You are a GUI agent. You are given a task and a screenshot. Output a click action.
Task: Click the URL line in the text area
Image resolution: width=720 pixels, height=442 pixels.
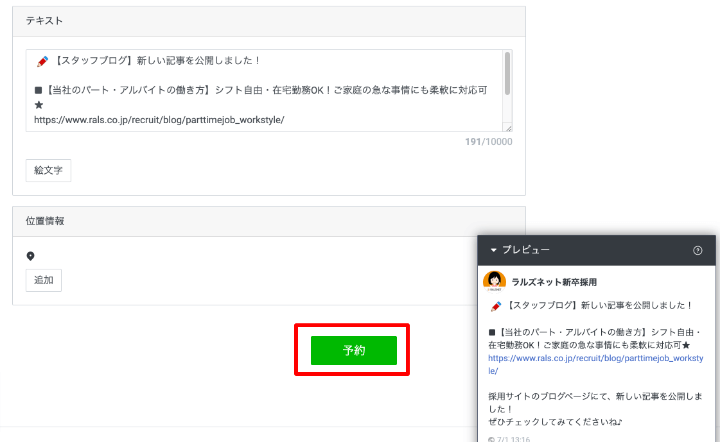click(159, 119)
